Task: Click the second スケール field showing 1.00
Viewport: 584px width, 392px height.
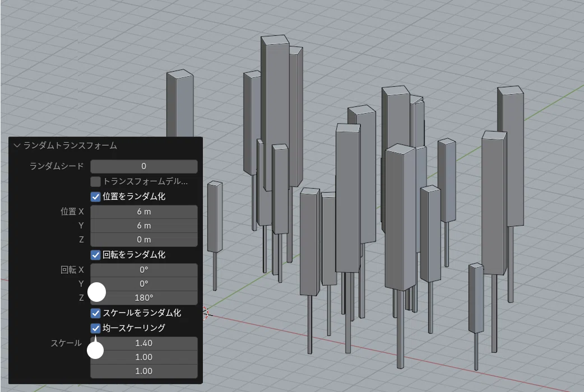Action: point(144,357)
